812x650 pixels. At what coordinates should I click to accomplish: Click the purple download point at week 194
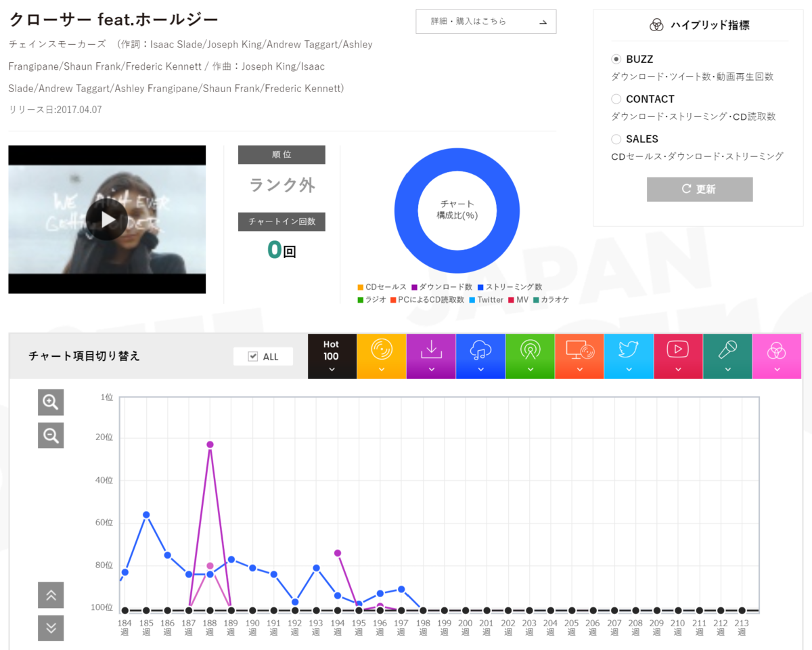[338, 553]
